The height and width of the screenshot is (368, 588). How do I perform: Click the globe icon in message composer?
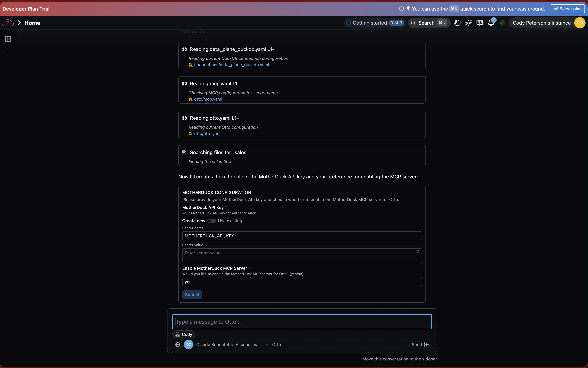click(177, 344)
